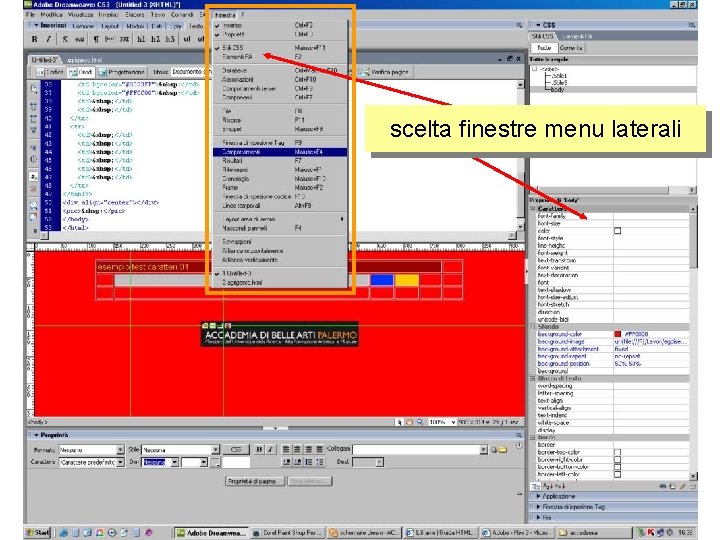Click the browse folder icon beside Collegam
720x540 pixels.
[x=503, y=450]
